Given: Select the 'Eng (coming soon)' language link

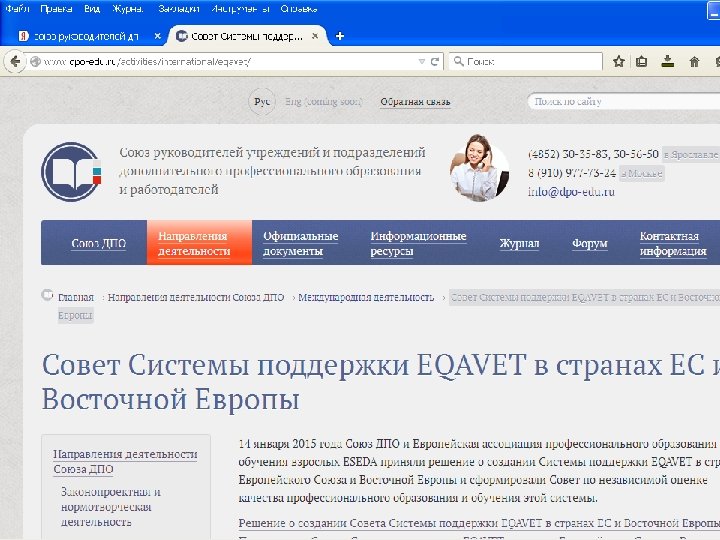Looking at the screenshot, I should [323, 101].
